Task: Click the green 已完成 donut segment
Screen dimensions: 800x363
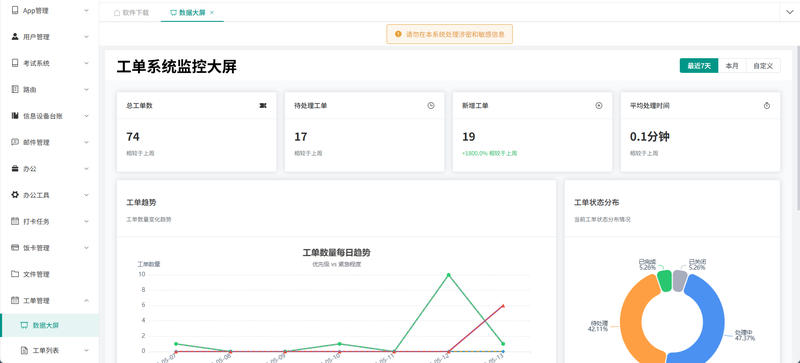Action: click(x=664, y=281)
